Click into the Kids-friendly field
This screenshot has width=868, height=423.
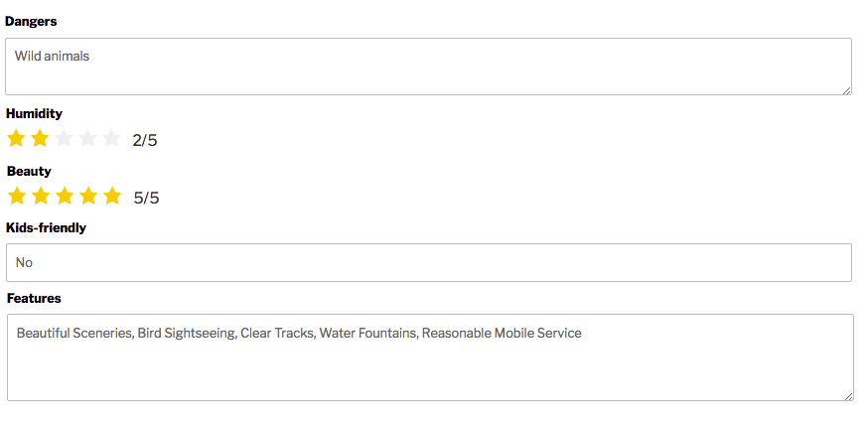(x=428, y=262)
